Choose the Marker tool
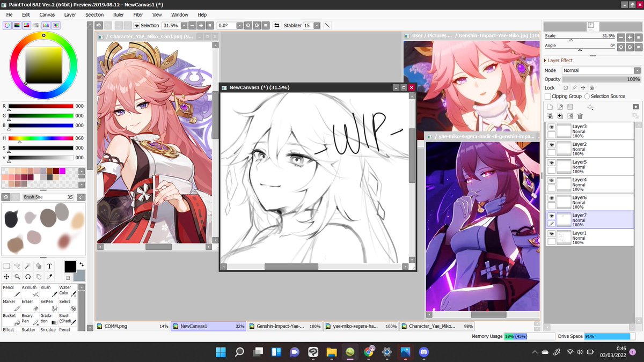The width and height of the screenshot is (644, 362). pyautogui.click(x=11, y=305)
